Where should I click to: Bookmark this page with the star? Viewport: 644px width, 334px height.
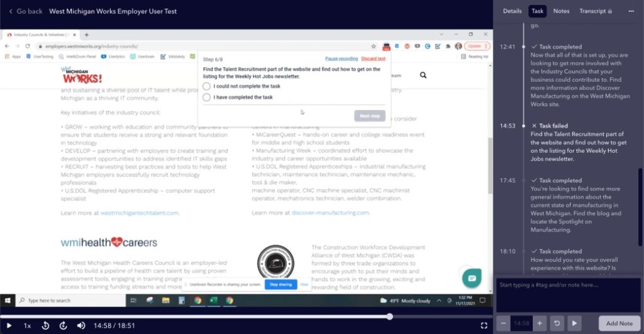374,46
